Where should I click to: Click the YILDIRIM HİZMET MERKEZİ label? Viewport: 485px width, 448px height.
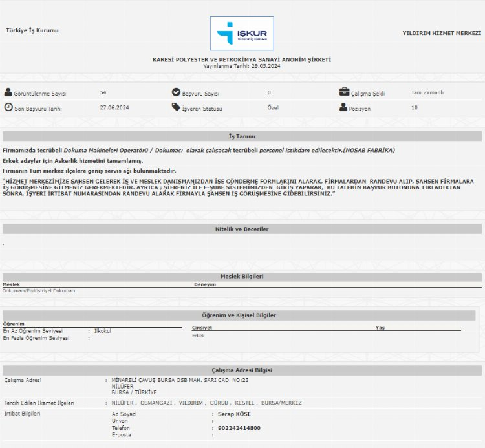(x=442, y=32)
